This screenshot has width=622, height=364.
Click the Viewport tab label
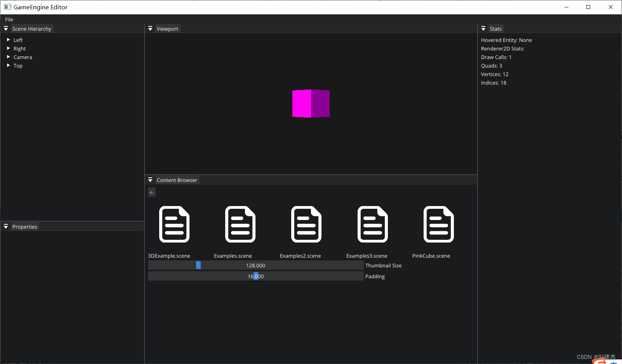[167, 28]
